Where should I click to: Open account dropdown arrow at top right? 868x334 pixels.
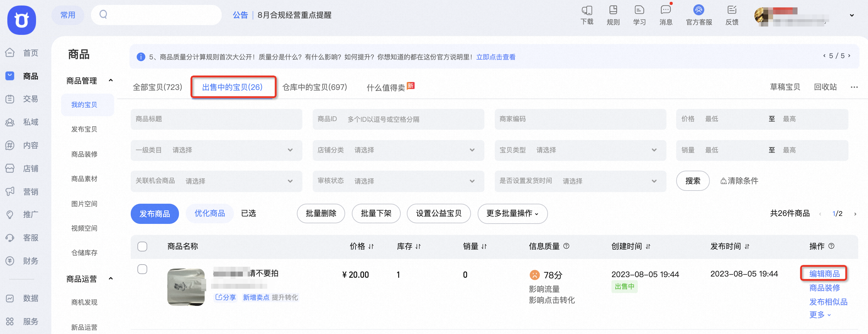[x=852, y=16]
